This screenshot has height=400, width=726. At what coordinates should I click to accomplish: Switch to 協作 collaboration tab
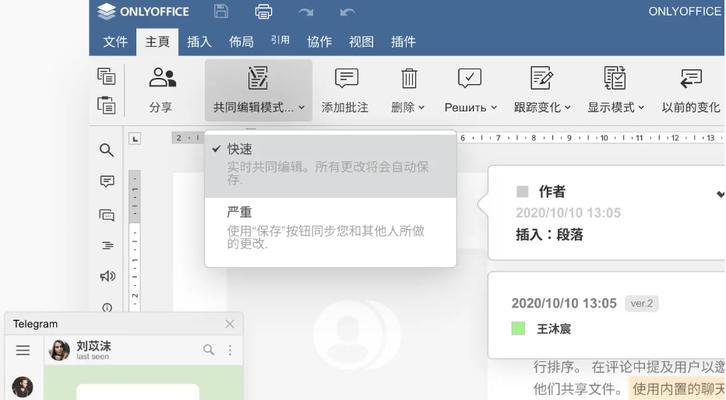319,42
